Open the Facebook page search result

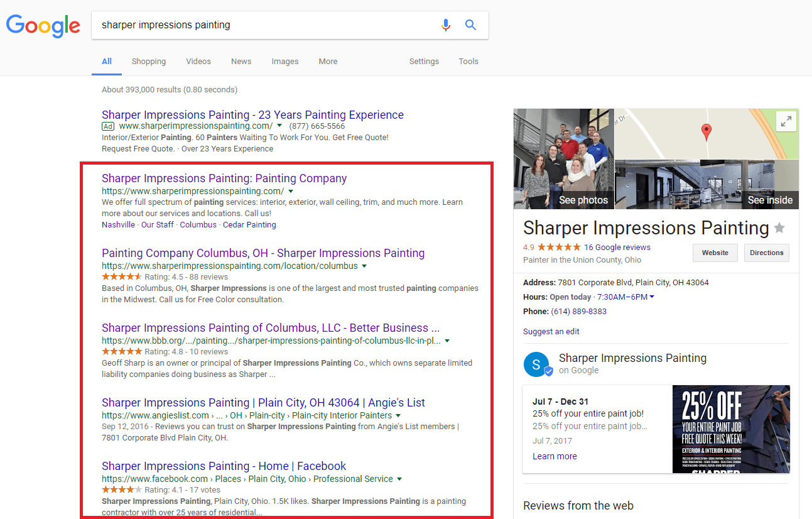point(224,466)
